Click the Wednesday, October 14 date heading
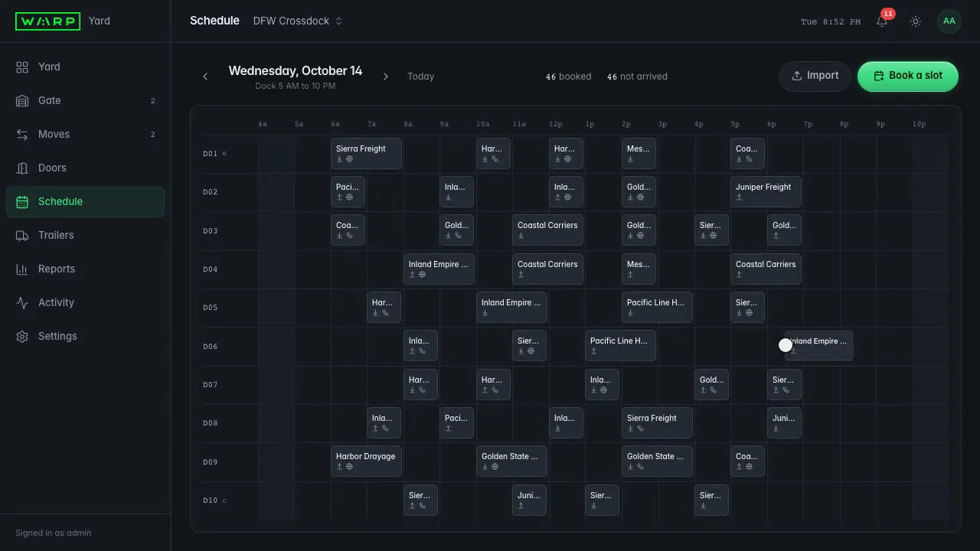This screenshot has height=551, width=980. (296, 70)
